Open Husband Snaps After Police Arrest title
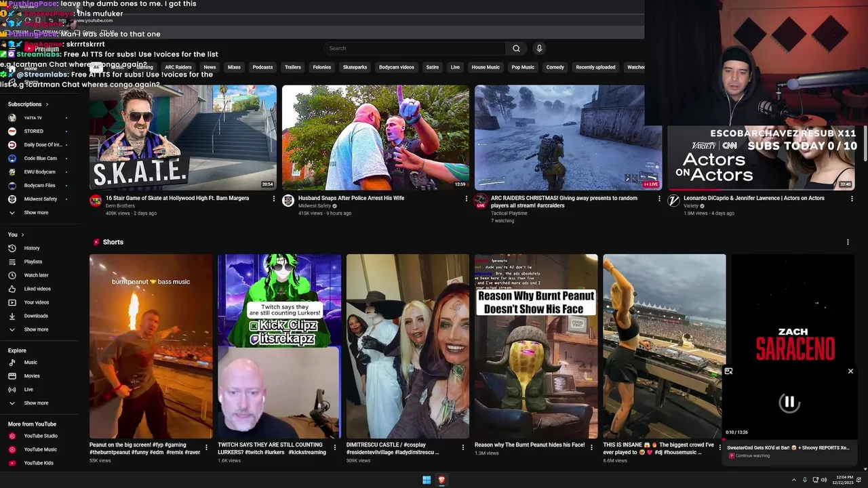This screenshot has width=868, height=488. click(x=351, y=199)
